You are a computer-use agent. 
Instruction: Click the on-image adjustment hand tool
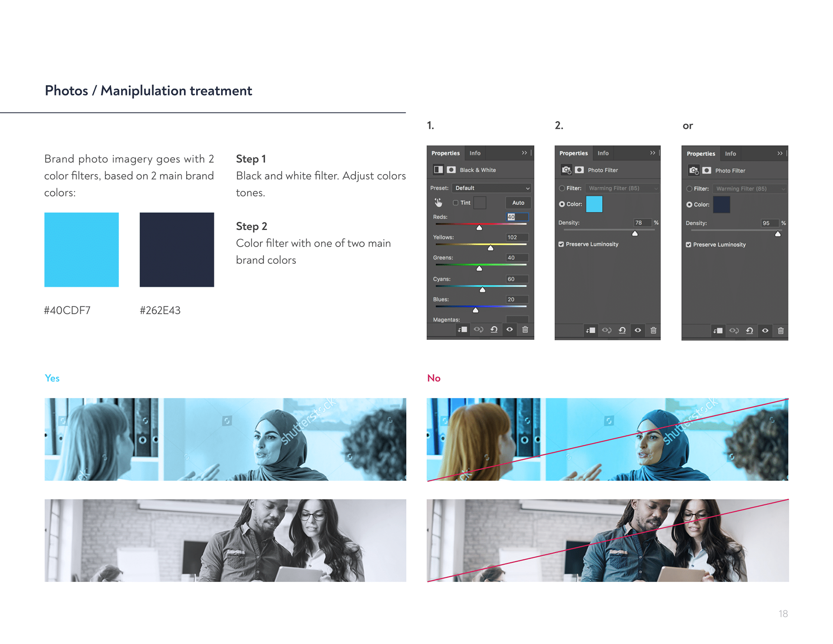click(x=438, y=203)
